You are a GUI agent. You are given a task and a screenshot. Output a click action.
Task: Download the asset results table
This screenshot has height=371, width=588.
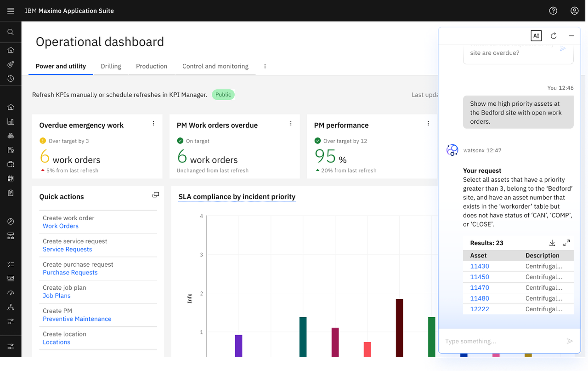click(x=552, y=243)
